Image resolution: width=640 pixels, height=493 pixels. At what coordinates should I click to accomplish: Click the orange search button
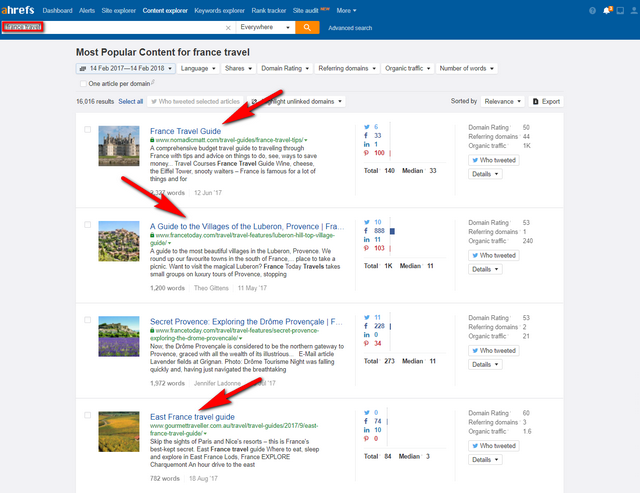tap(307, 28)
